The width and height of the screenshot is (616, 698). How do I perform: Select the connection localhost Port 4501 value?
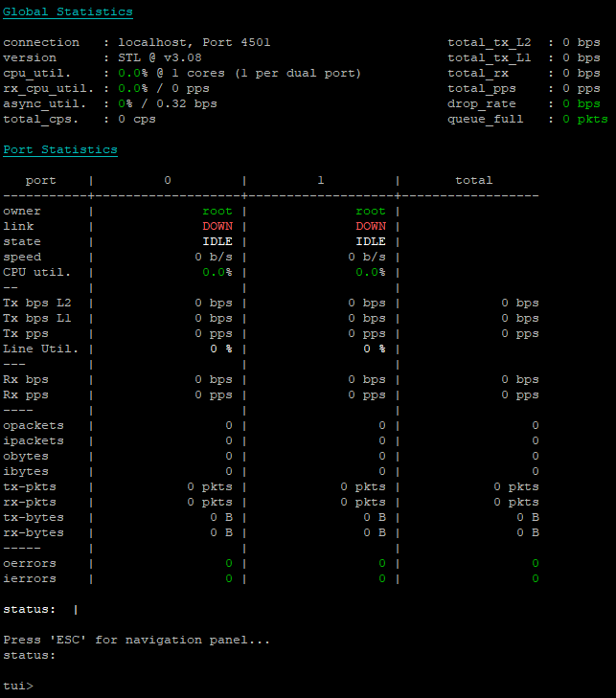(x=194, y=43)
